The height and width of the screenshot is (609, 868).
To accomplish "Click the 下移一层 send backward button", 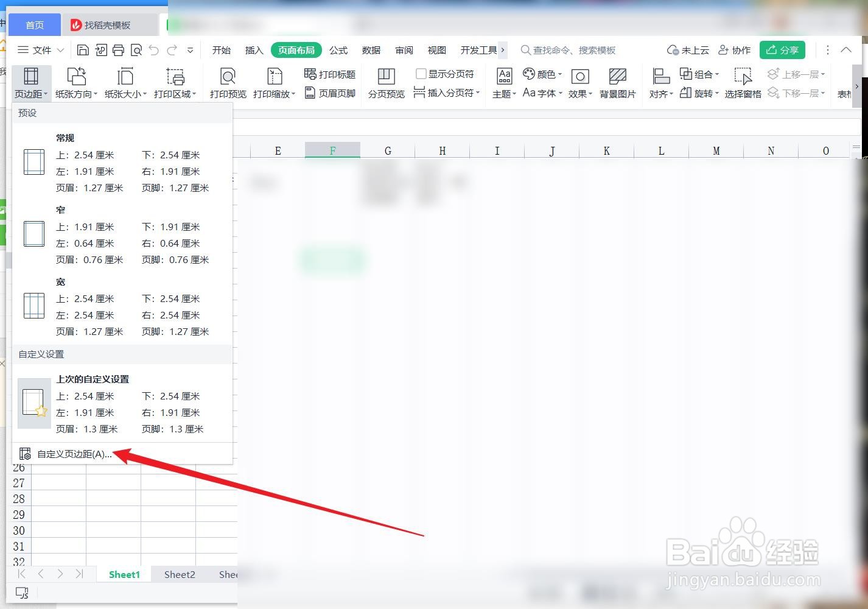I will pos(796,93).
